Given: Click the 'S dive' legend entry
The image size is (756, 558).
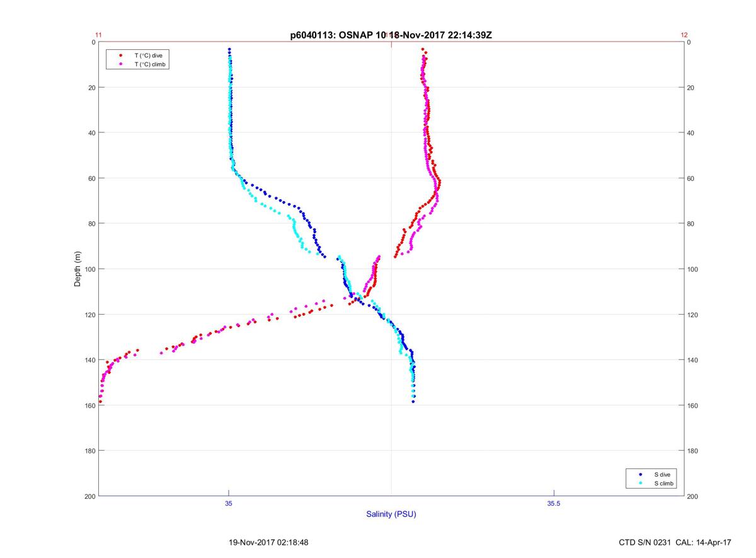Looking at the screenshot, I should click(662, 474).
